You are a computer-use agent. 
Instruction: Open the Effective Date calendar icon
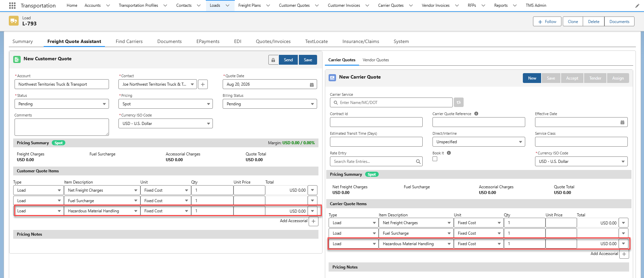[x=622, y=123]
